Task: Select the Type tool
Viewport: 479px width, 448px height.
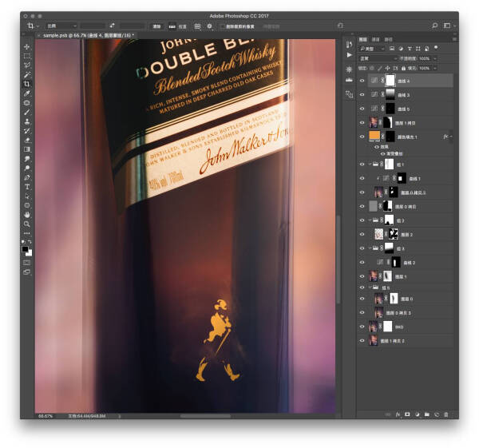Action: tap(27, 187)
